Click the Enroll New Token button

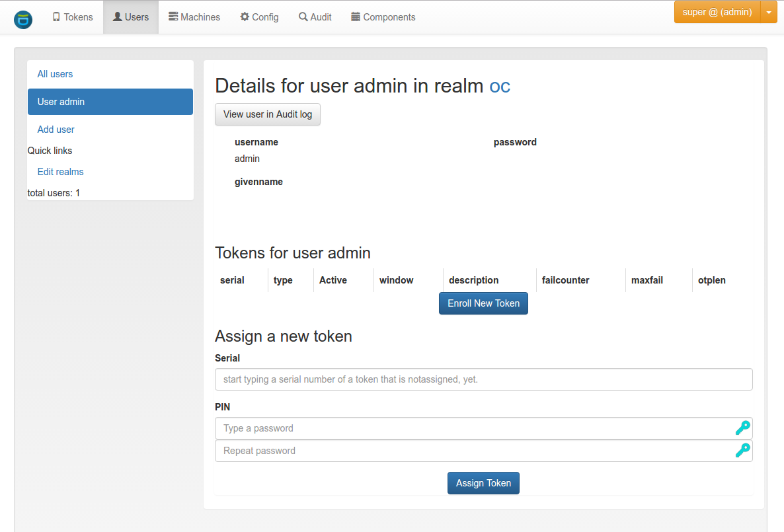483,303
